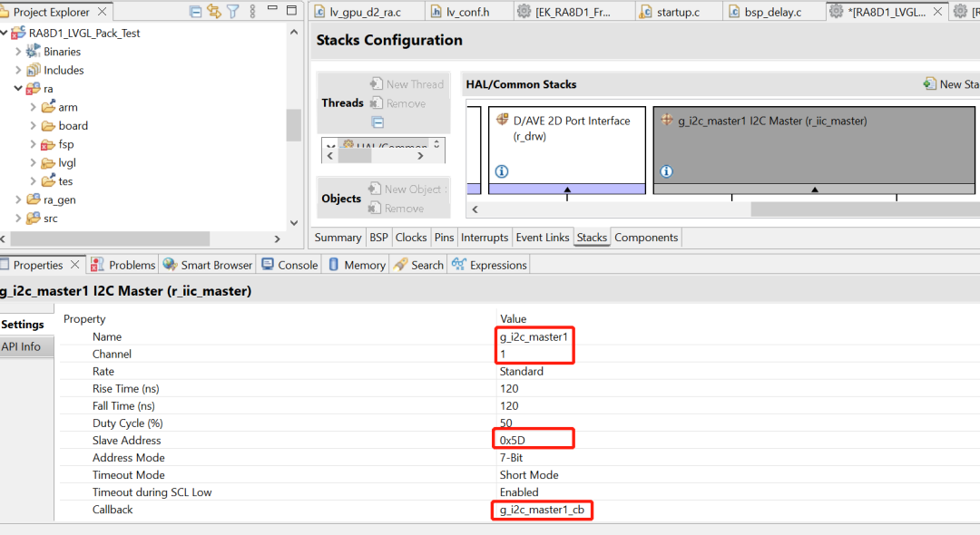Switch to the Pins tab
The height and width of the screenshot is (535, 980).
click(x=444, y=238)
